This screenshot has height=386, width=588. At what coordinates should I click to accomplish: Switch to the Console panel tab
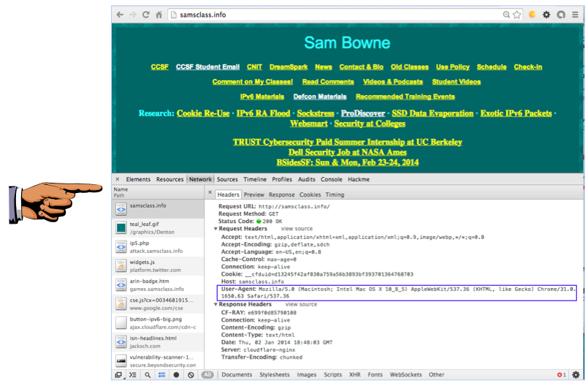(x=331, y=179)
